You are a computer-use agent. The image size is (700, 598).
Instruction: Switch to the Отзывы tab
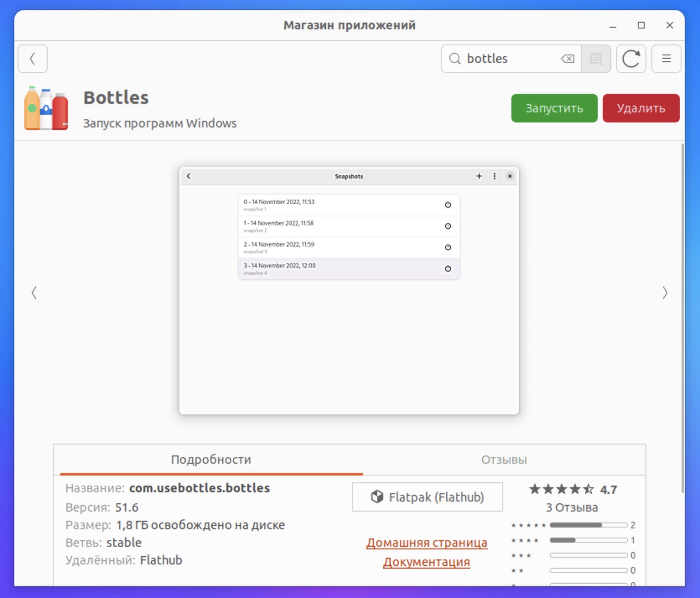(504, 460)
